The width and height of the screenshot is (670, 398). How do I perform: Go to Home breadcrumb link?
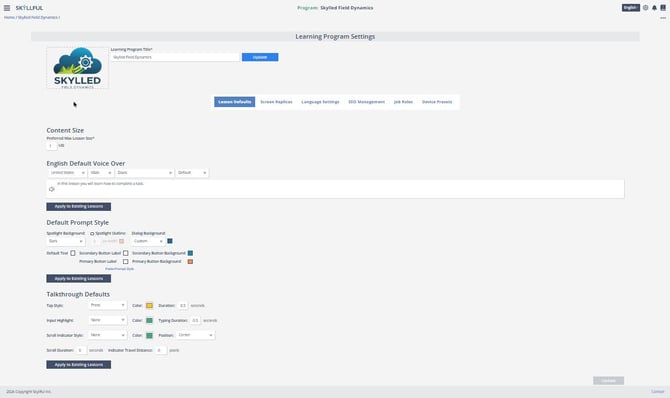click(9, 18)
